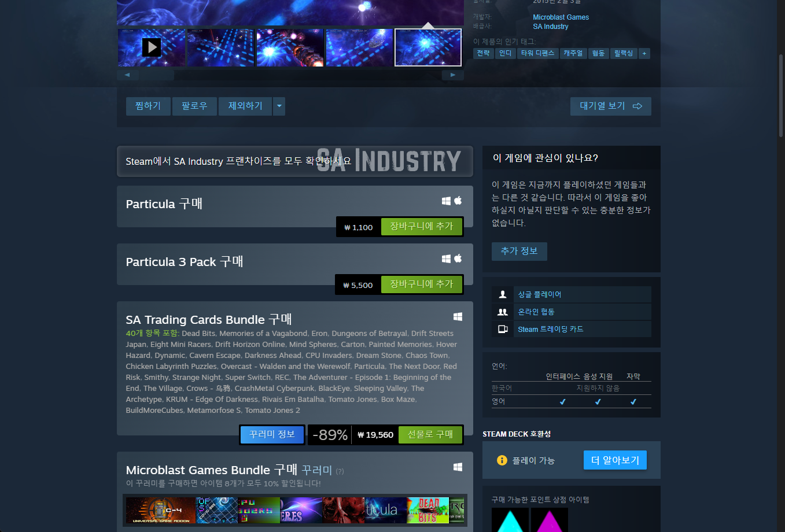Click the 선물로 구매 gift purchase button

click(x=430, y=435)
